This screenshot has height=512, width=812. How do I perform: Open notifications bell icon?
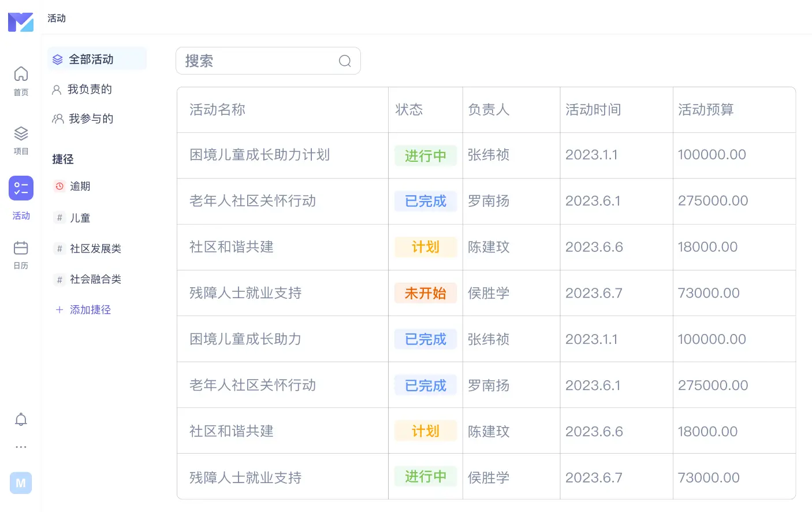[21, 420]
